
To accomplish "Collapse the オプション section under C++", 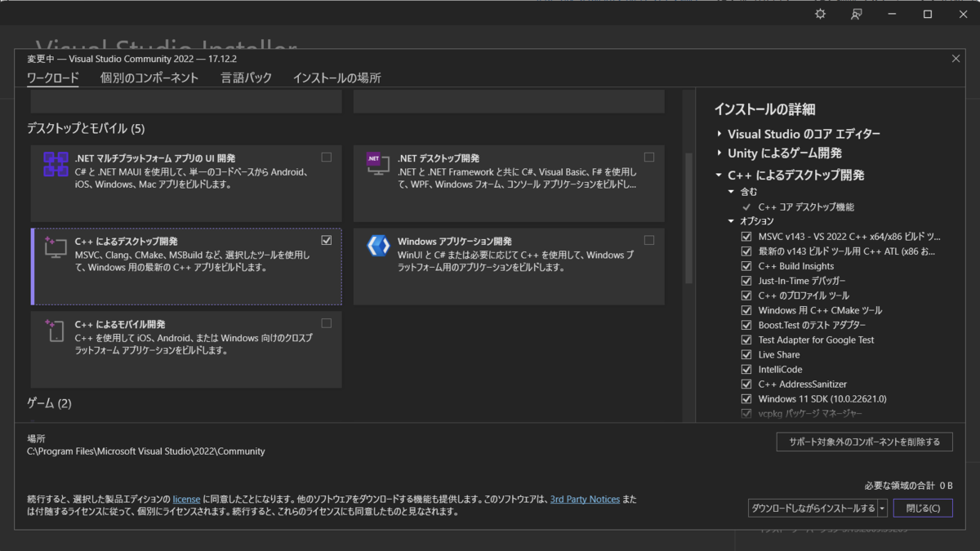I will point(730,220).
